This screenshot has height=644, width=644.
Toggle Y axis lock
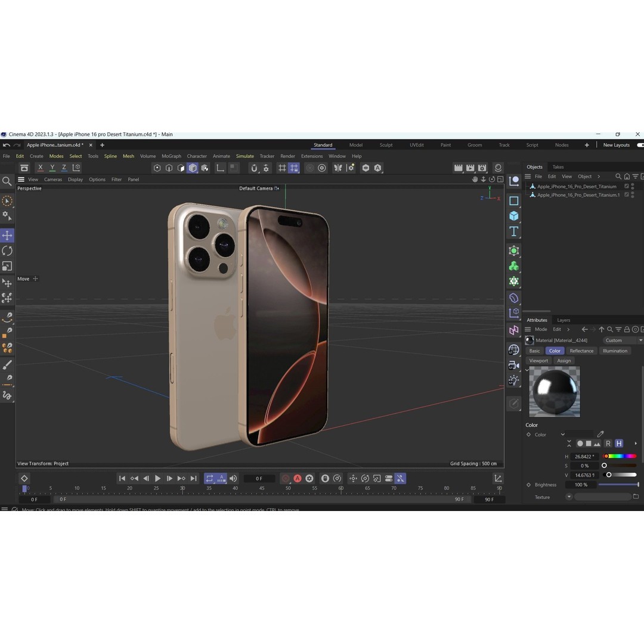(x=52, y=168)
